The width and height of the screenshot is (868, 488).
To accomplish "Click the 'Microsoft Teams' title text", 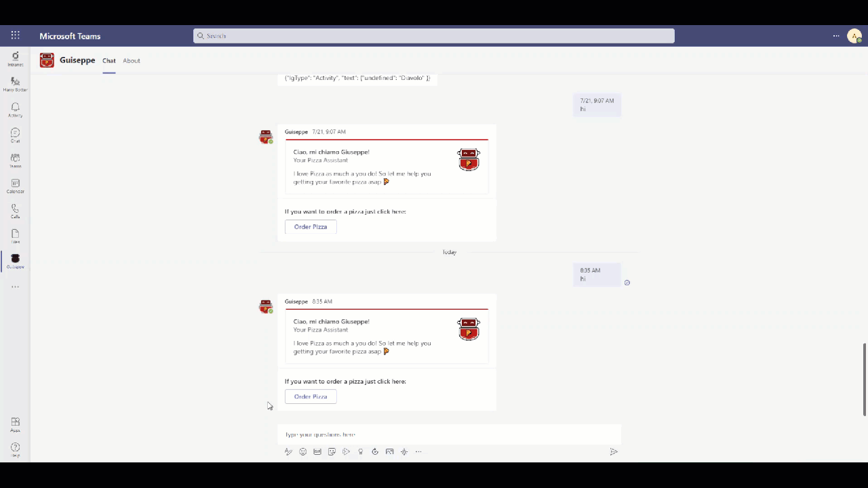I will tap(70, 36).
